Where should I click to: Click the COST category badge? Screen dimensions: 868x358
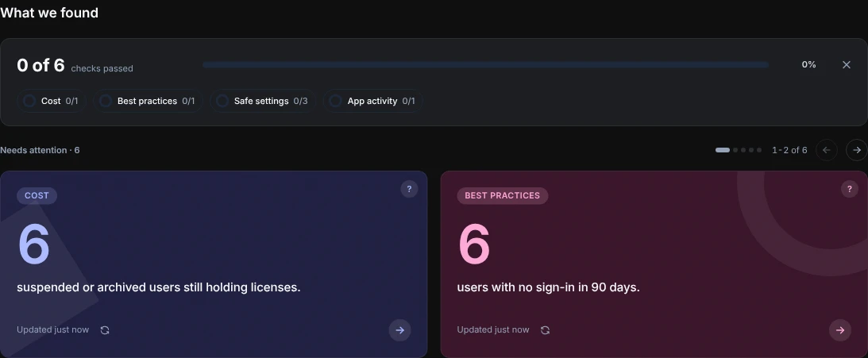coord(37,195)
